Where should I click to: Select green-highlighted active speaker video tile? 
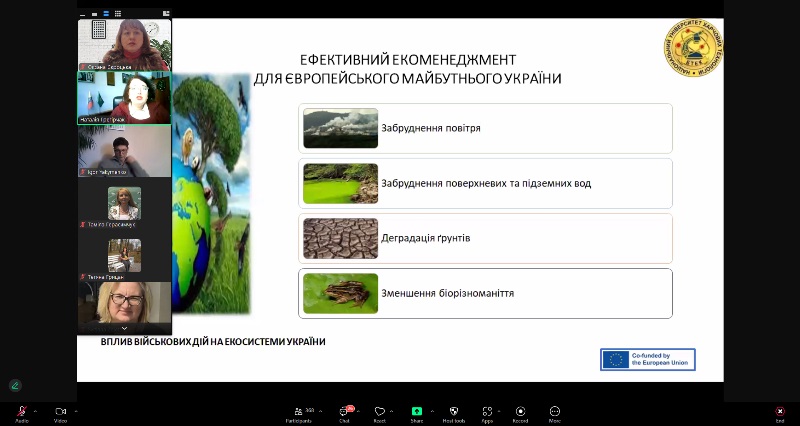pyautogui.click(x=124, y=98)
